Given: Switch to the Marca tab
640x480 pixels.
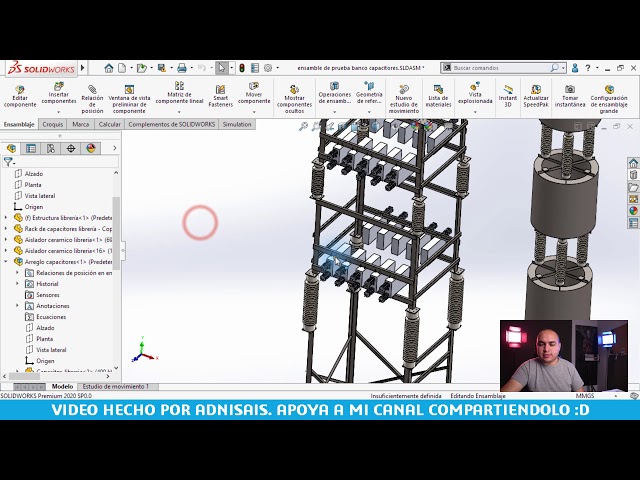Looking at the screenshot, I should (80, 124).
